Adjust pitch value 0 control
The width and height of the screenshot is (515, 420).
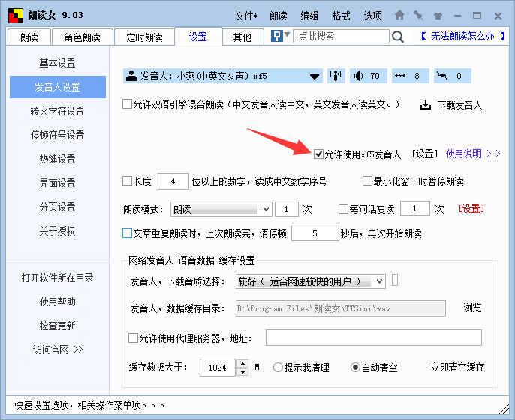point(452,76)
